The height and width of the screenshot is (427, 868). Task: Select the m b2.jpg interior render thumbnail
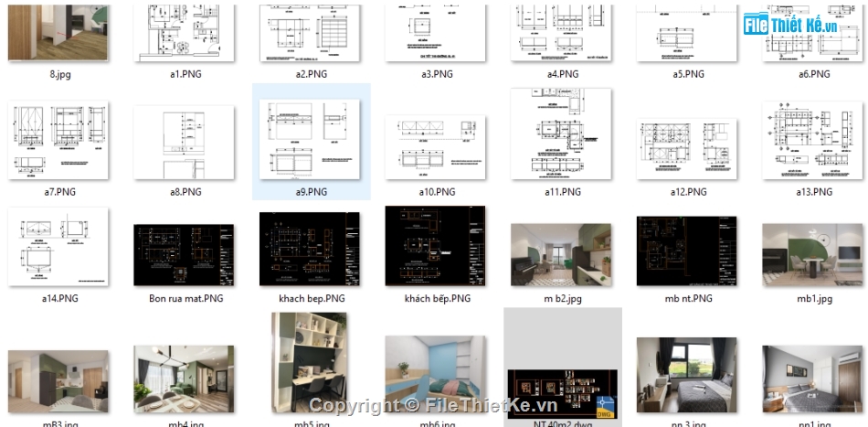[561, 255]
